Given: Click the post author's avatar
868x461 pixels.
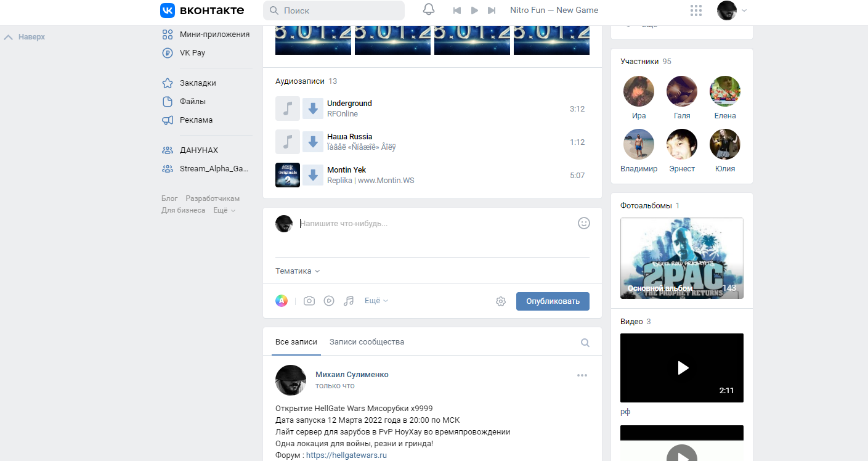Looking at the screenshot, I should coord(291,380).
